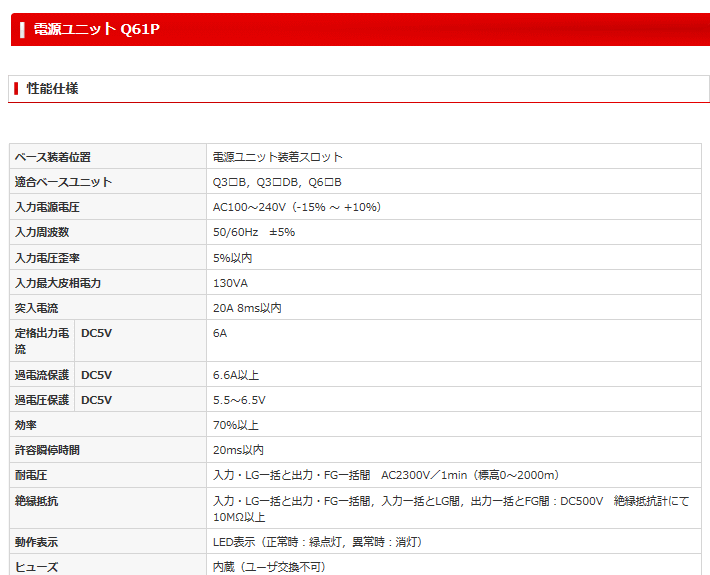This screenshot has height=575, width=710.
Task: Select the 6A value cell
Action: [x=454, y=341]
